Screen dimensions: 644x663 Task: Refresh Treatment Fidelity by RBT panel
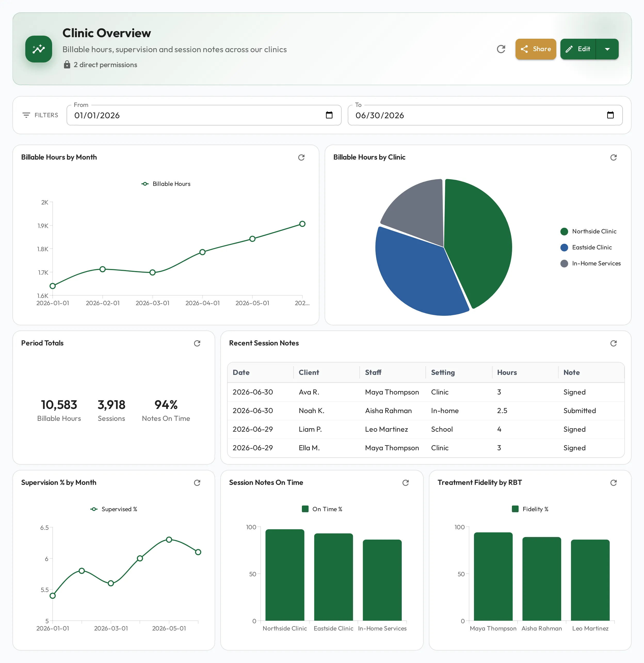[x=613, y=483]
